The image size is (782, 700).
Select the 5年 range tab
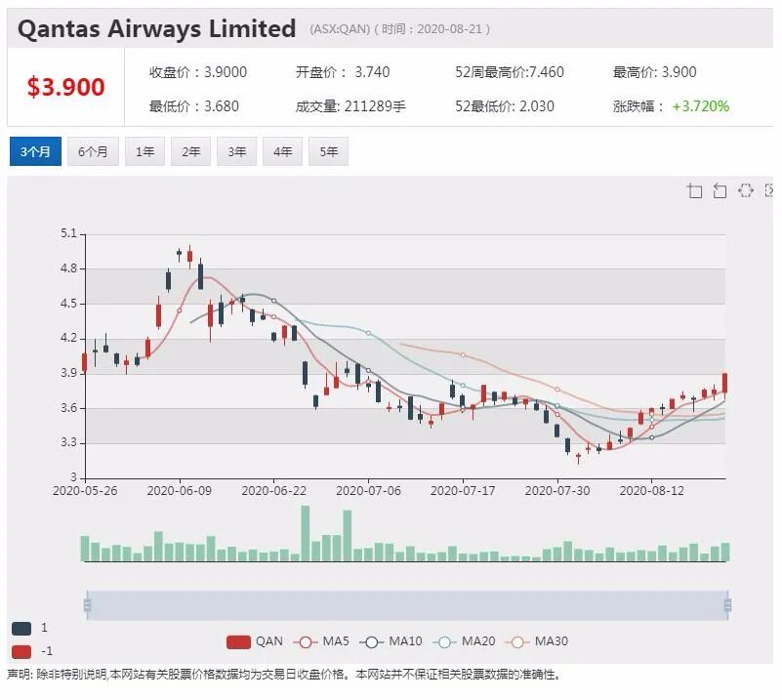click(x=329, y=151)
